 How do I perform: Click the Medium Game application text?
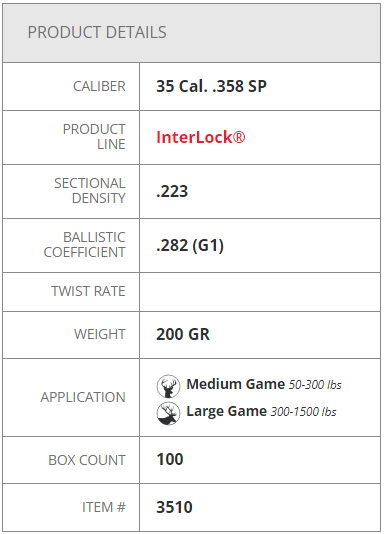pos(236,384)
